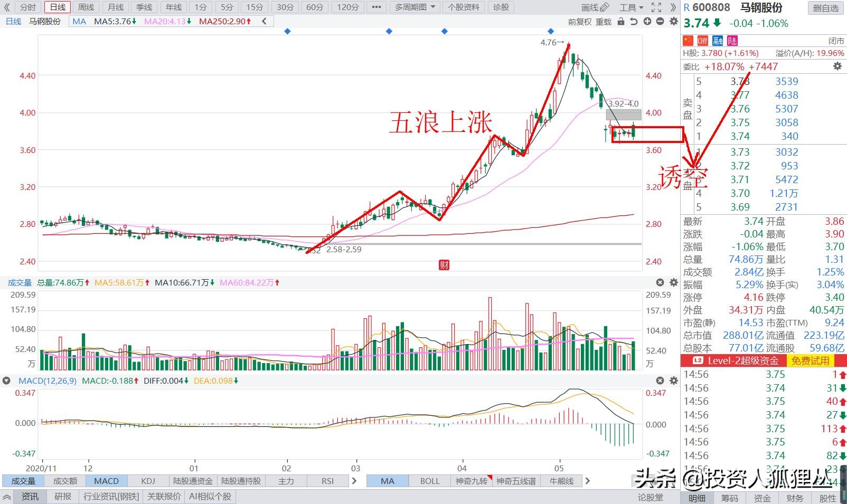Open the drawing line tool (画线)
This screenshot has width=847, height=504.
tap(595, 7)
